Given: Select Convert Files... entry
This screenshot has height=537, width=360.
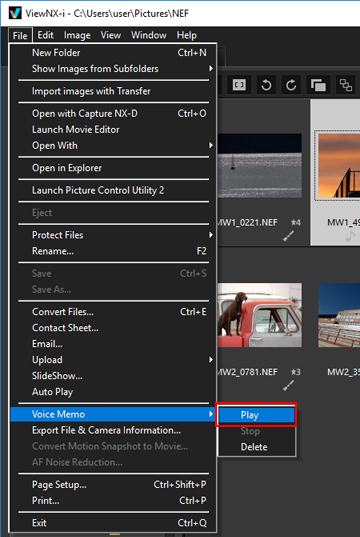Looking at the screenshot, I should (x=113, y=312).
